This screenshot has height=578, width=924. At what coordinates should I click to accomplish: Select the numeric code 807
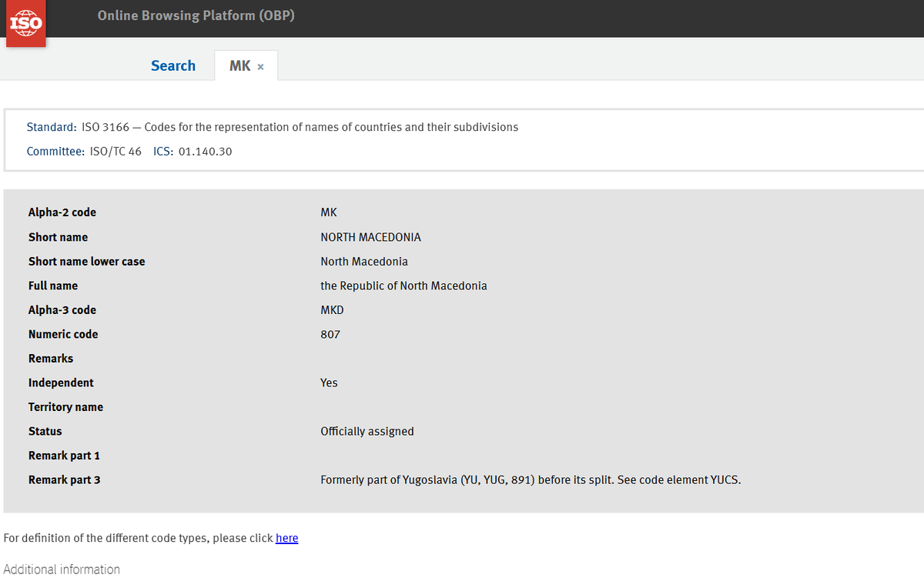tap(330, 335)
